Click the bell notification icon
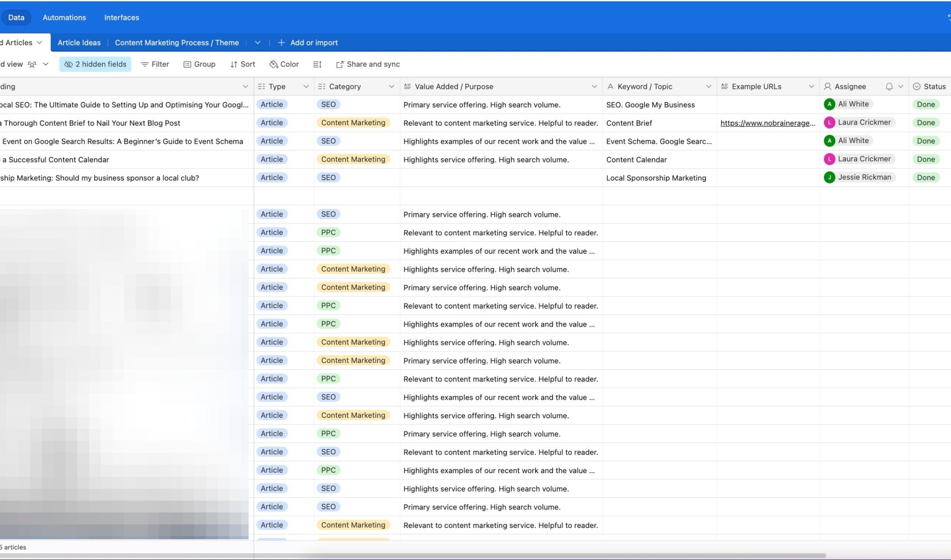Screen dimensions: 951x560 [889, 86]
